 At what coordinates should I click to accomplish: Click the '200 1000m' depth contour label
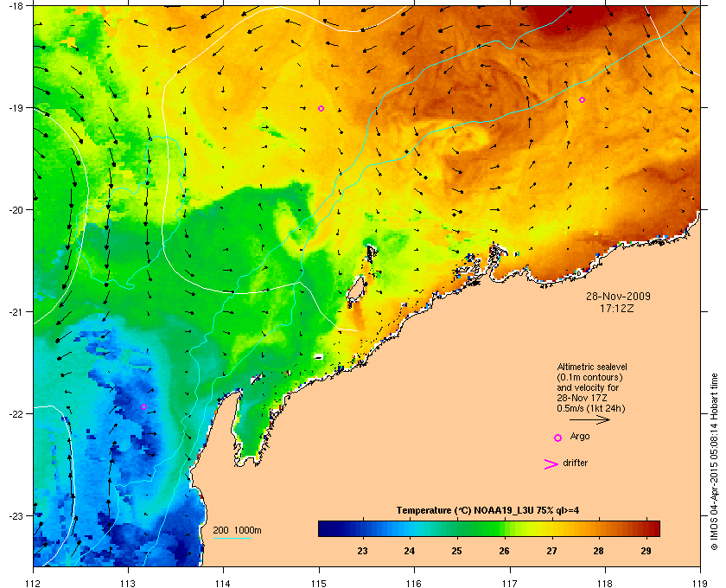[x=237, y=530]
